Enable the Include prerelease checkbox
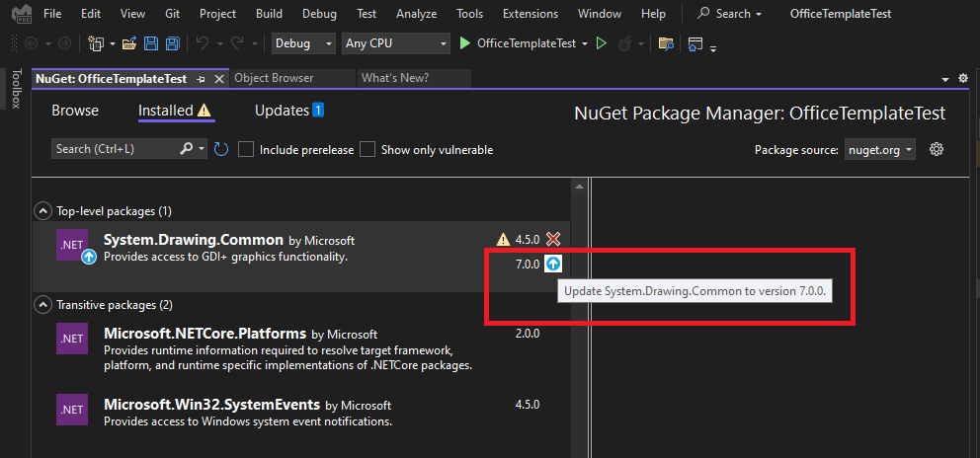The height and width of the screenshot is (458, 980). coord(246,149)
